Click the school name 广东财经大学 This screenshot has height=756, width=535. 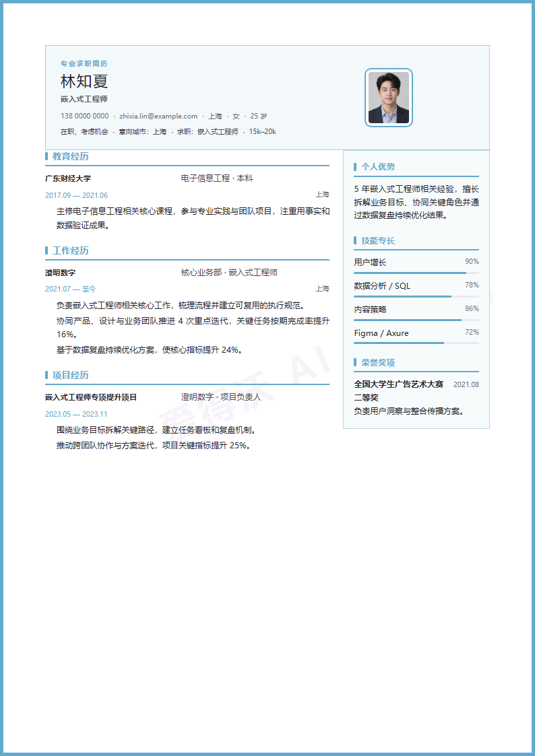click(x=68, y=178)
